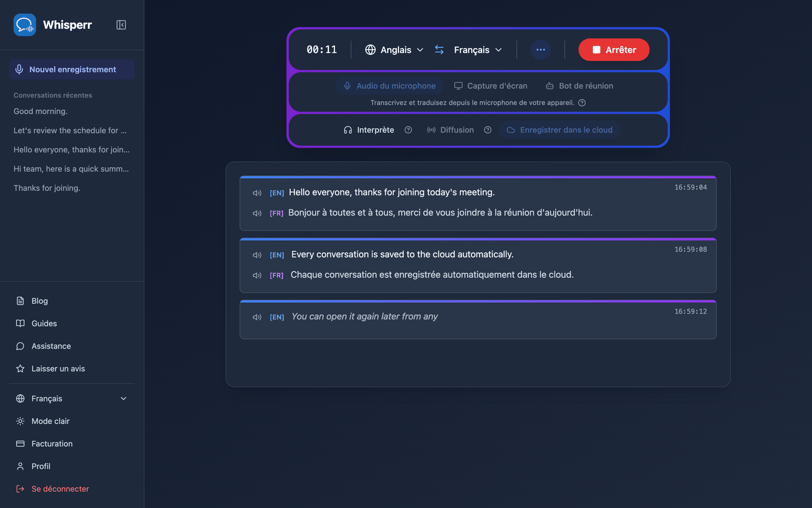Swap the Anglais and Français languages
812x508 pixels.
[439, 50]
